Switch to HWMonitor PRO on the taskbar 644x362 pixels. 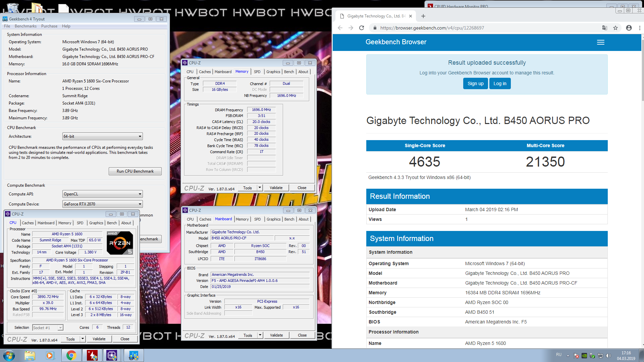point(92,355)
